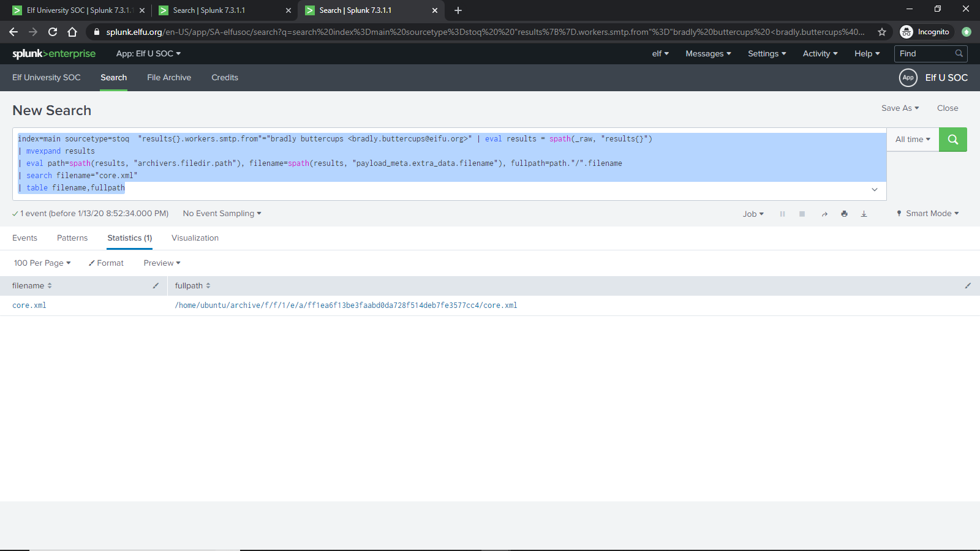Open the elf user menu

point(660,54)
